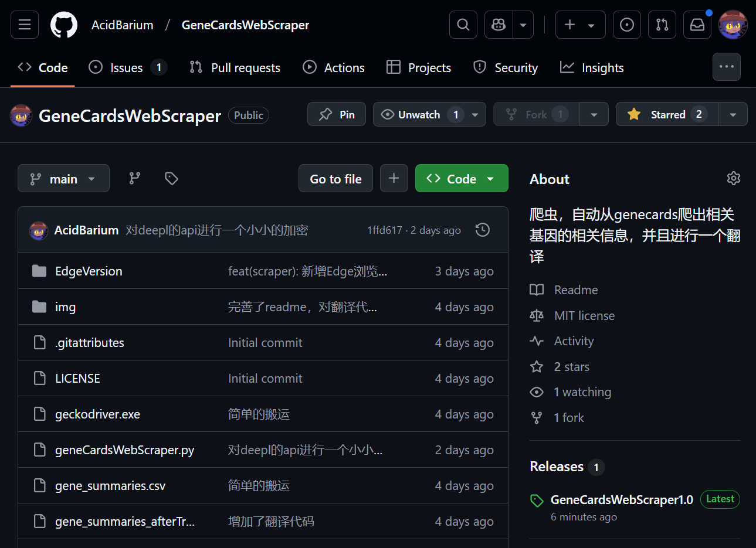
Task: Open gene_summaries.csv file
Action: pyautogui.click(x=110, y=485)
